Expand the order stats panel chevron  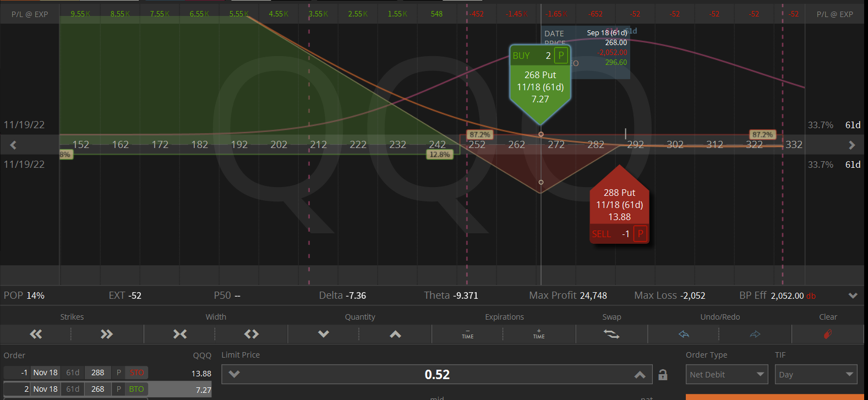[853, 295]
